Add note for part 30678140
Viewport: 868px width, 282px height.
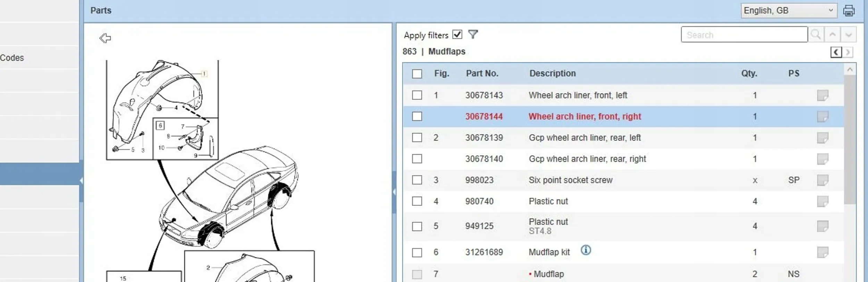tap(823, 159)
